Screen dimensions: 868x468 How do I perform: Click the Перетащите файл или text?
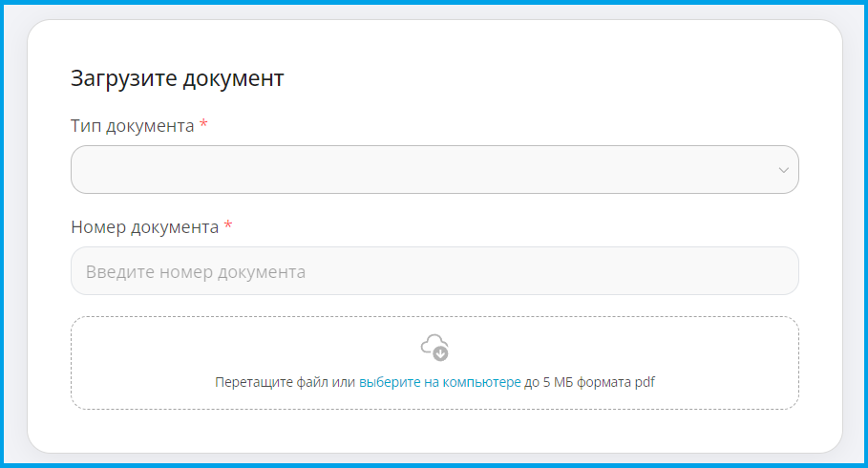[x=286, y=382]
